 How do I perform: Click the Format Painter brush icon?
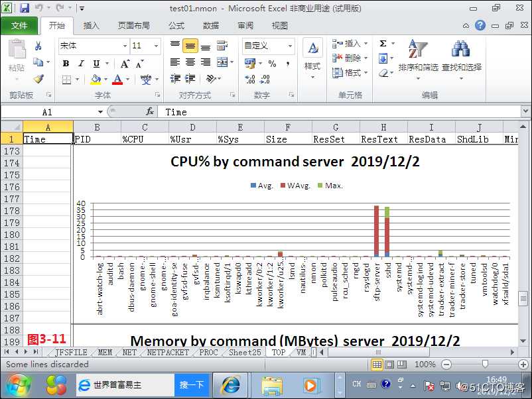coord(38,79)
